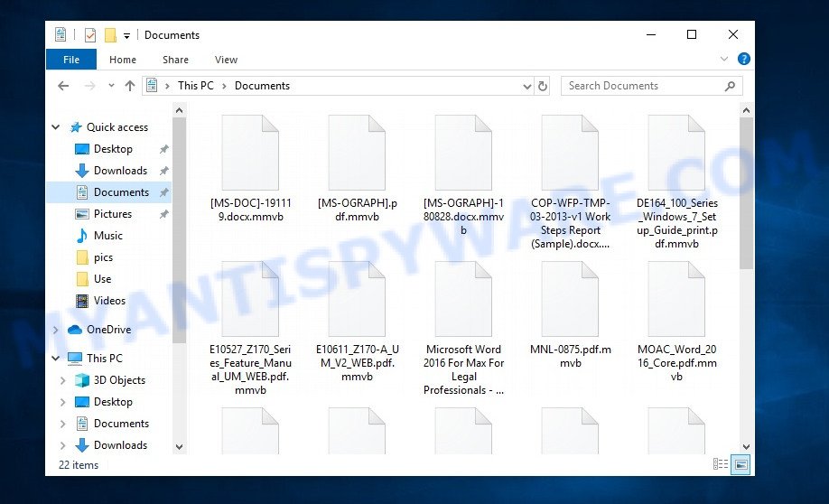Open Desktop under This PC
Image resolution: width=829 pixels, height=504 pixels.
113,402
